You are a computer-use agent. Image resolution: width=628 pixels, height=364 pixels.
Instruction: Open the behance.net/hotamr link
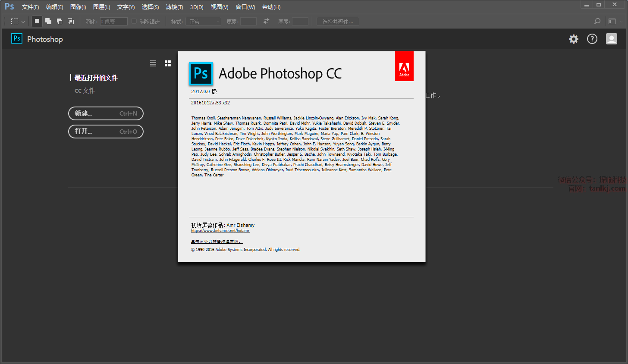pyautogui.click(x=220, y=231)
